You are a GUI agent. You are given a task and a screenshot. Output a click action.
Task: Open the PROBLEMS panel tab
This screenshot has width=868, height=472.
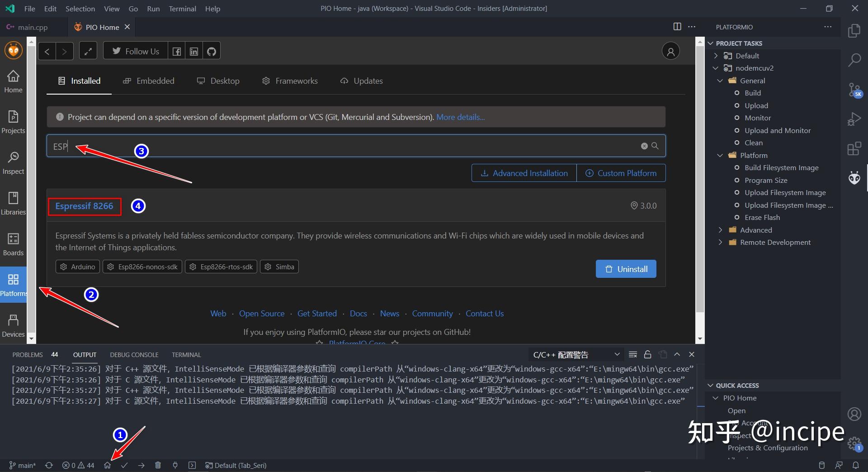28,355
